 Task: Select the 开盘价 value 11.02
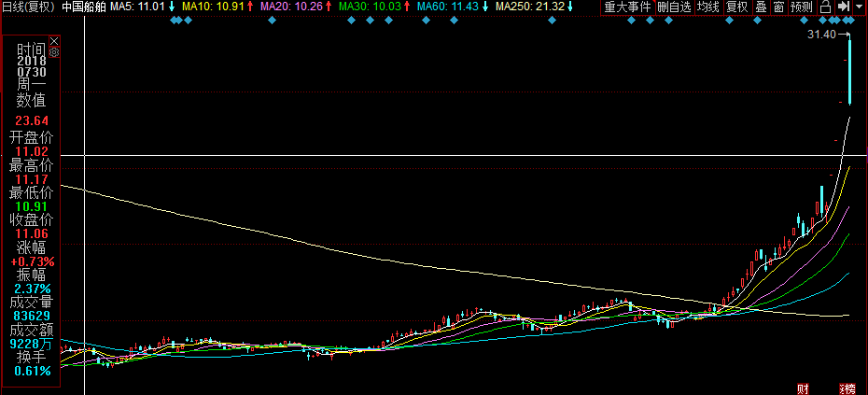[x=32, y=151]
